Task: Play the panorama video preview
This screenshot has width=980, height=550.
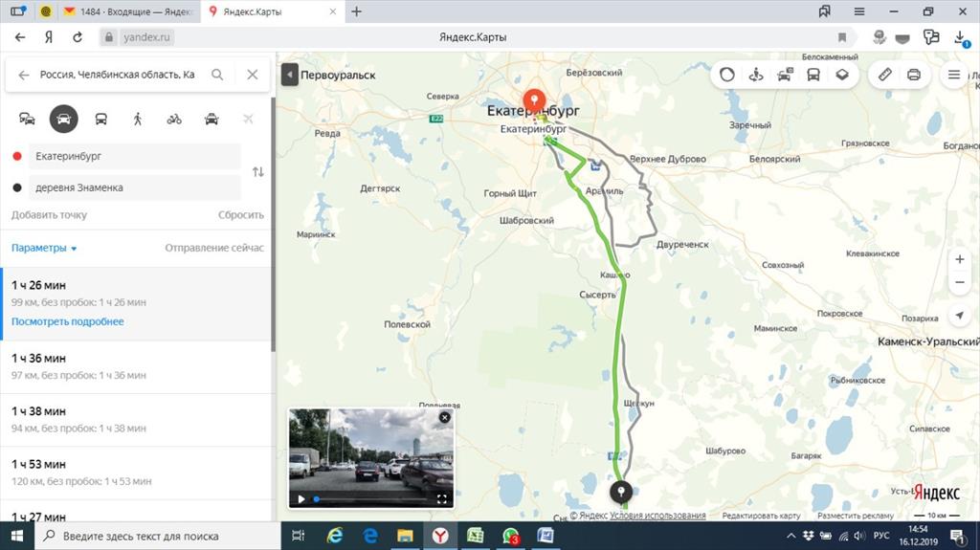Action: tap(301, 499)
